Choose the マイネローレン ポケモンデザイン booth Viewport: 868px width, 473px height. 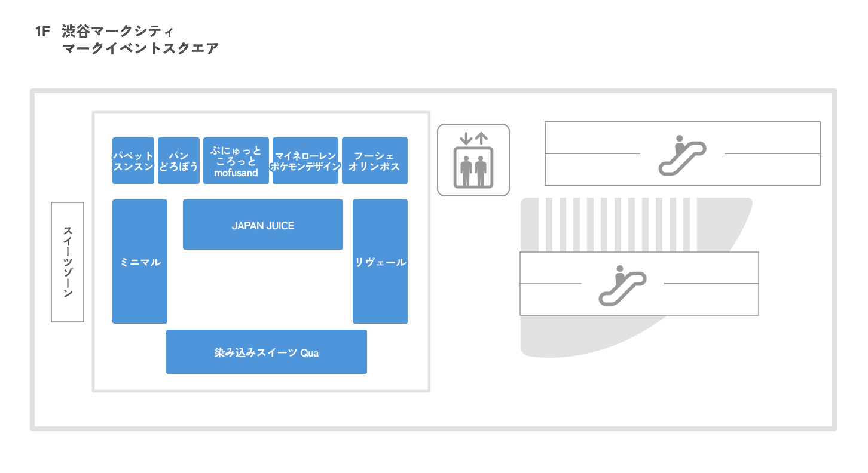click(305, 161)
